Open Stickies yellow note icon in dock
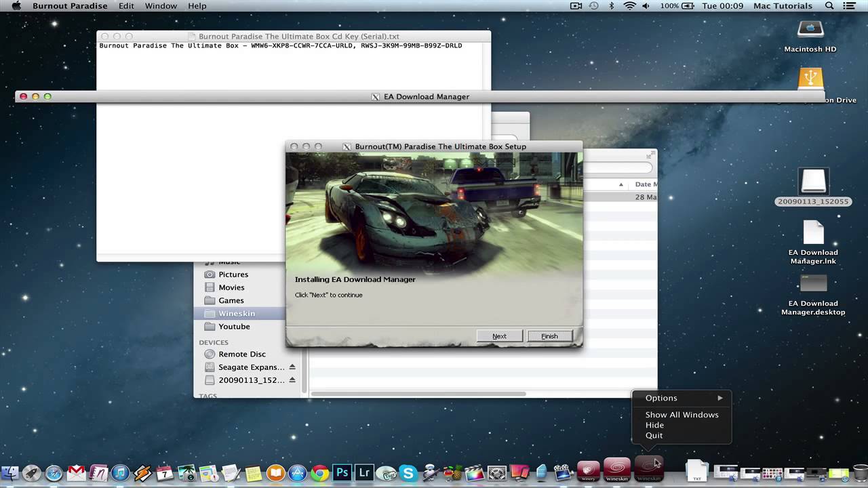 (253, 472)
